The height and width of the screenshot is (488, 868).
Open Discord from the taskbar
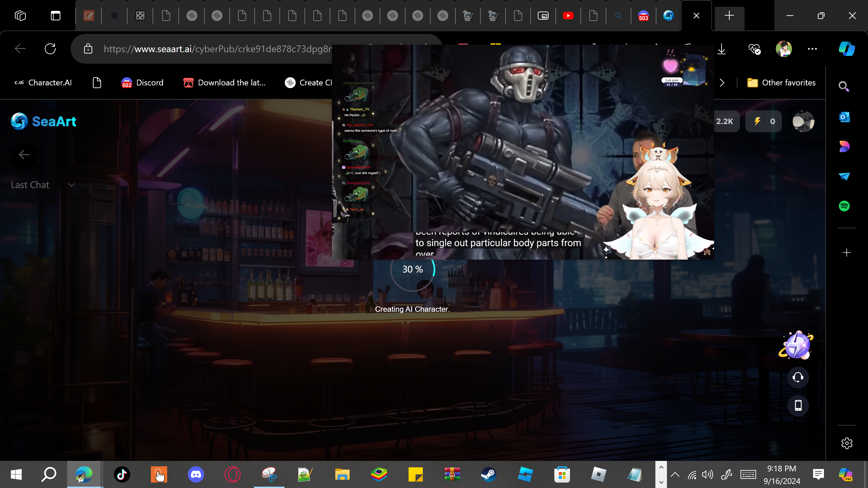pos(196,474)
